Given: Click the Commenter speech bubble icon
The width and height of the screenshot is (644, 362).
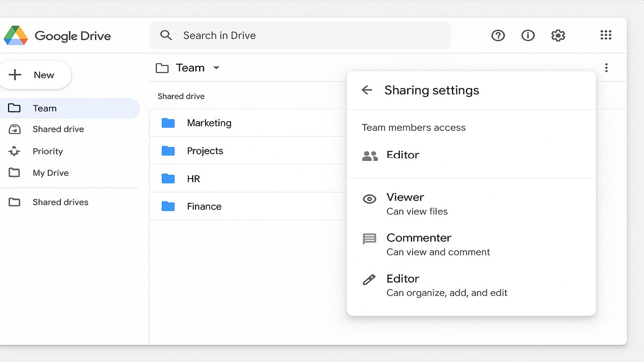Looking at the screenshot, I should click(x=369, y=238).
